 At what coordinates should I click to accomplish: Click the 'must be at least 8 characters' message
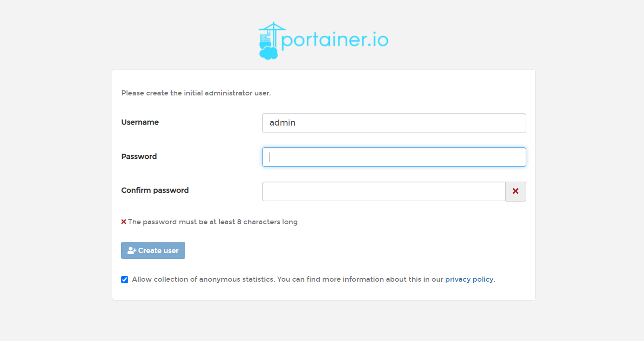(213, 222)
